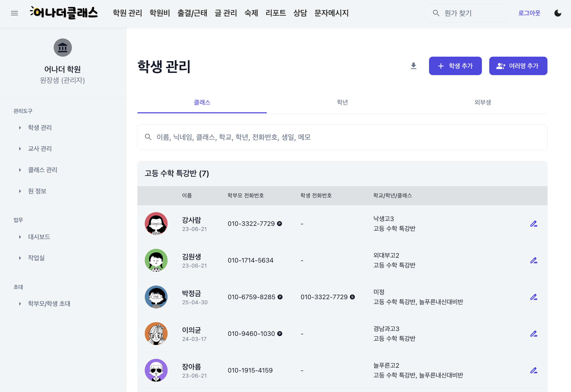The image size is (571, 392).
Task: Click edit pencil for 장아름
Action: point(534,371)
